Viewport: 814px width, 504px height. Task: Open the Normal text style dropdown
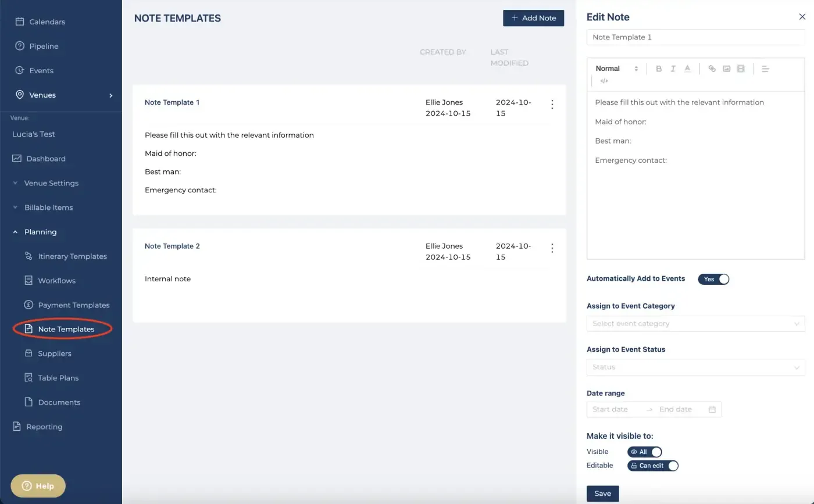tap(617, 69)
